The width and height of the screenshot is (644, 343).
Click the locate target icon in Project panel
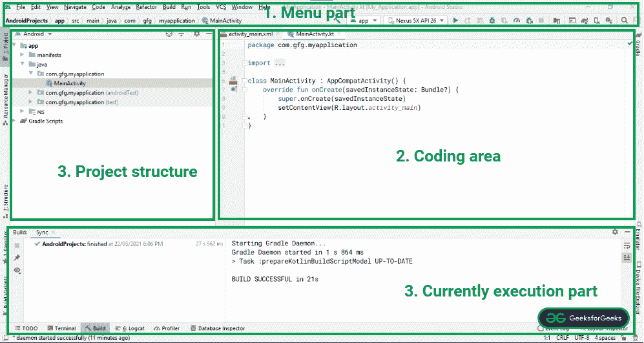(169, 34)
